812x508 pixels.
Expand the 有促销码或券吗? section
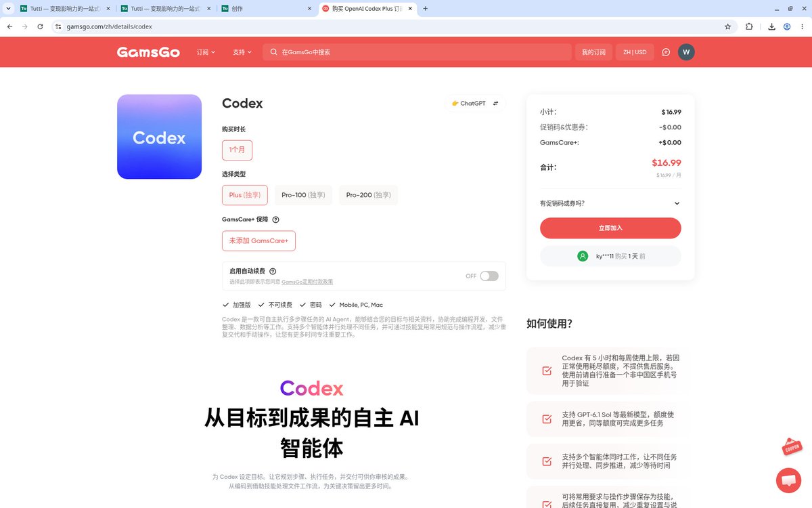pos(610,203)
